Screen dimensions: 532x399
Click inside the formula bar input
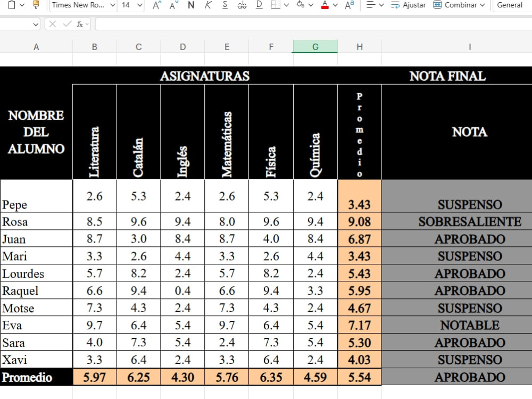313,24
